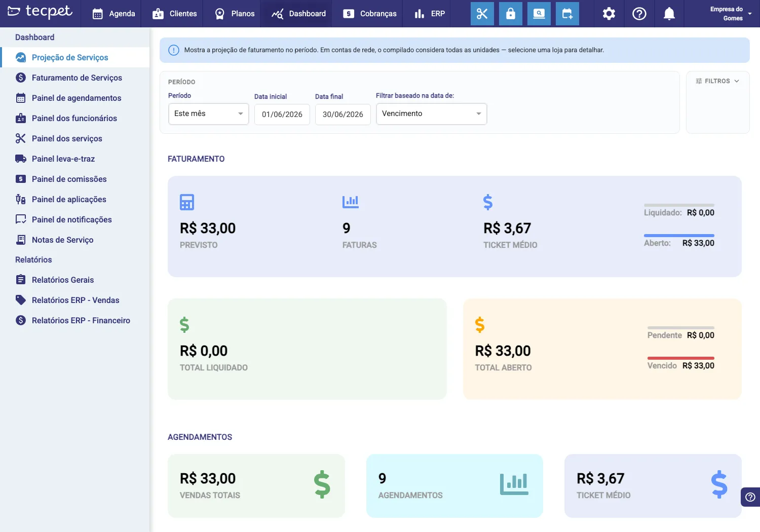Open the Período 'Este mês' dropdown

tap(208, 113)
